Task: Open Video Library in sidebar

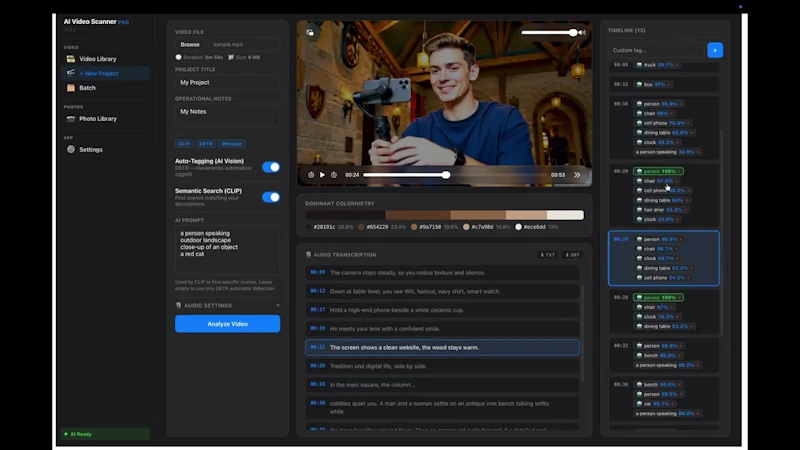Action: (105, 59)
